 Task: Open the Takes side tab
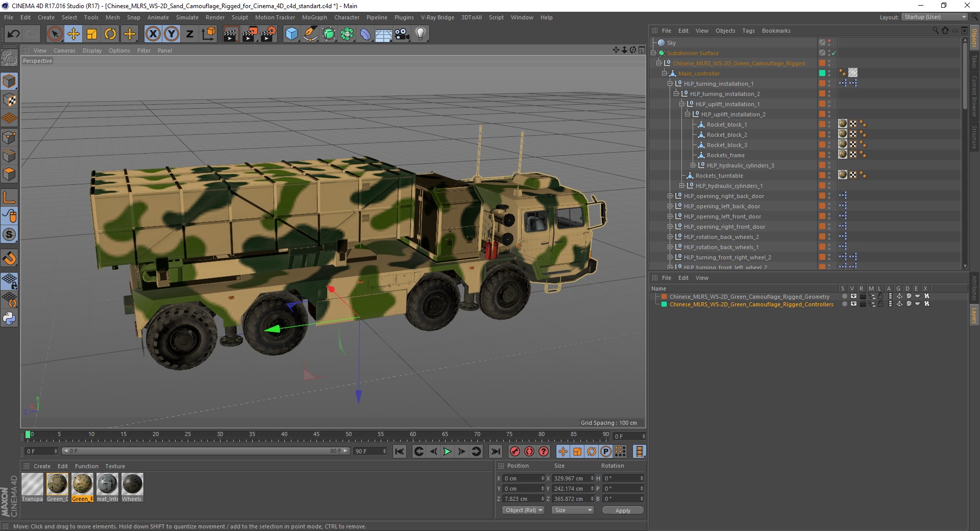click(x=974, y=61)
